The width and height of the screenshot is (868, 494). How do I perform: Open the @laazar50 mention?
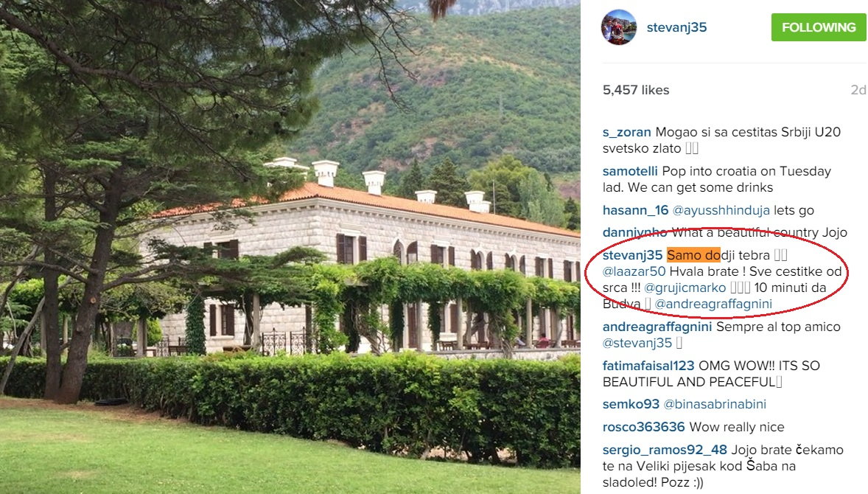[634, 271]
